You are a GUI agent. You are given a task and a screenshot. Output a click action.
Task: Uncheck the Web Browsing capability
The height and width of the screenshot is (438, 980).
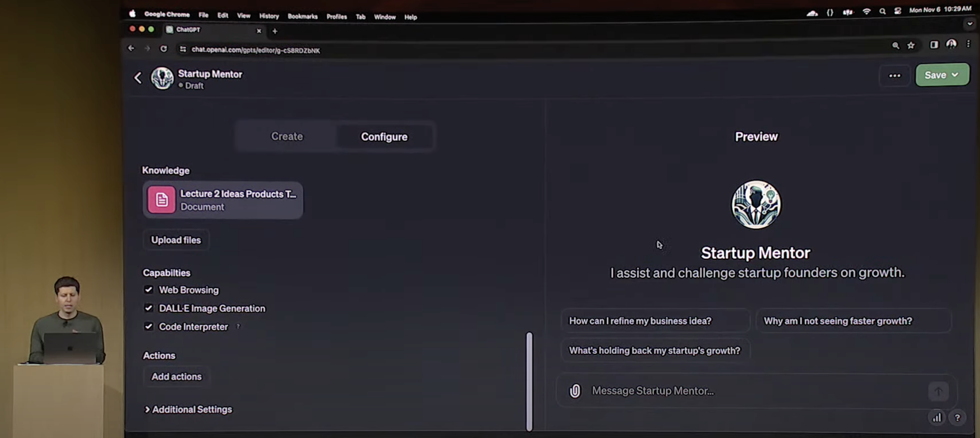click(x=149, y=290)
